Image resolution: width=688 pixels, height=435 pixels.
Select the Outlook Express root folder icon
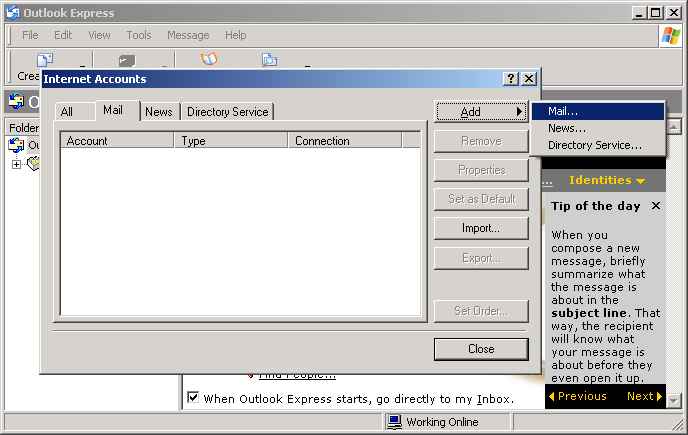click(16, 145)
